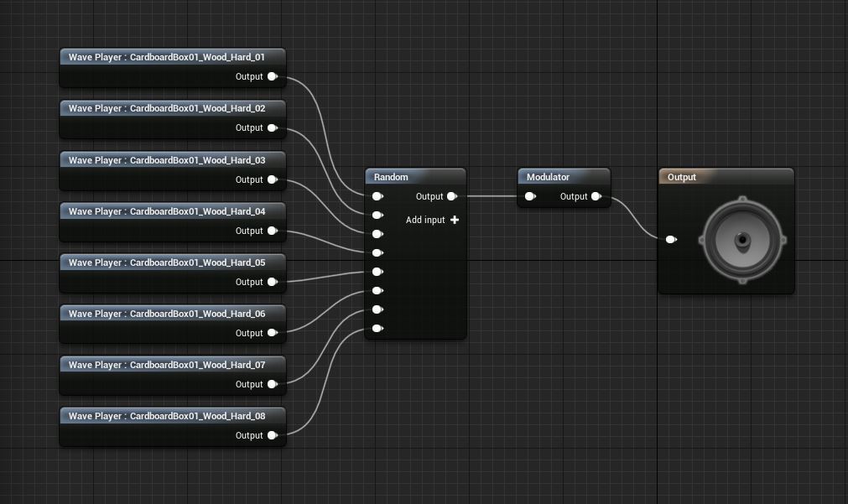Click the output pin of Wave Player Wood_Hard_01
Viewport: 848px width, 504px height.
point(272,76)
